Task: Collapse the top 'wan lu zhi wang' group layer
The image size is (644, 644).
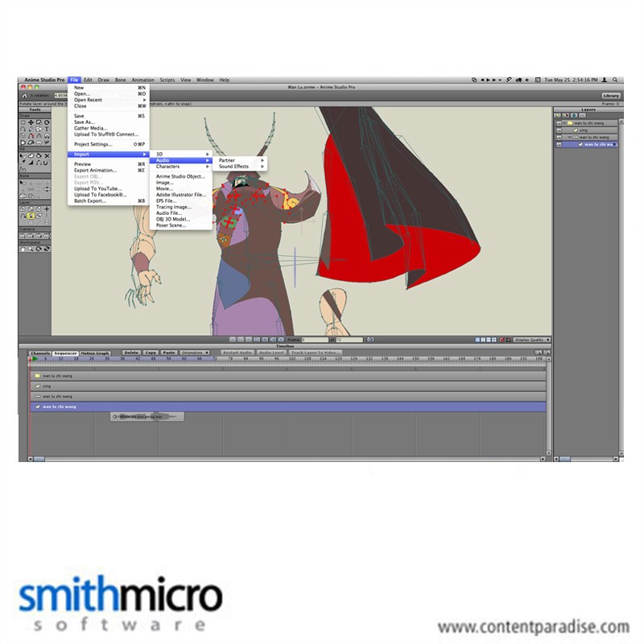Action: pos(565,123)
